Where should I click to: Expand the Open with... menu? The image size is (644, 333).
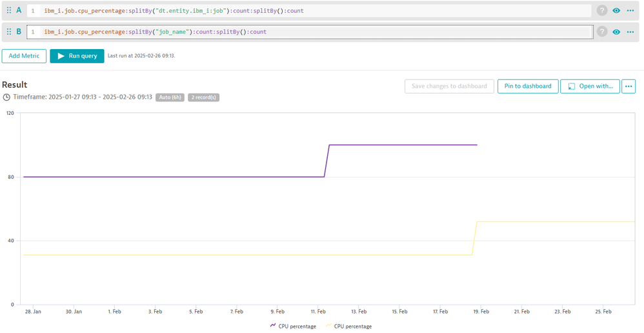pyautogui.click(x=590, y=86)
